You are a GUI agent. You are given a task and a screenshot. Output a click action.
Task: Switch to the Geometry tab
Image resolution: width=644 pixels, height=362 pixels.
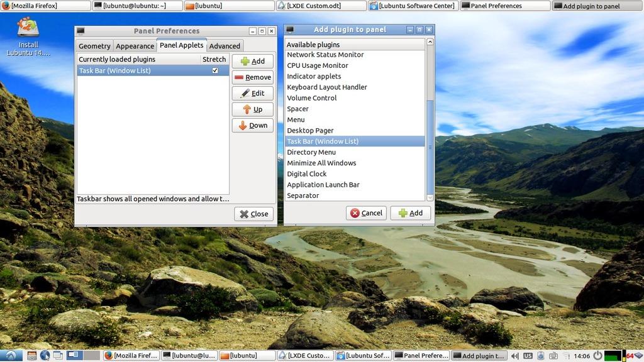pos(94,45)
